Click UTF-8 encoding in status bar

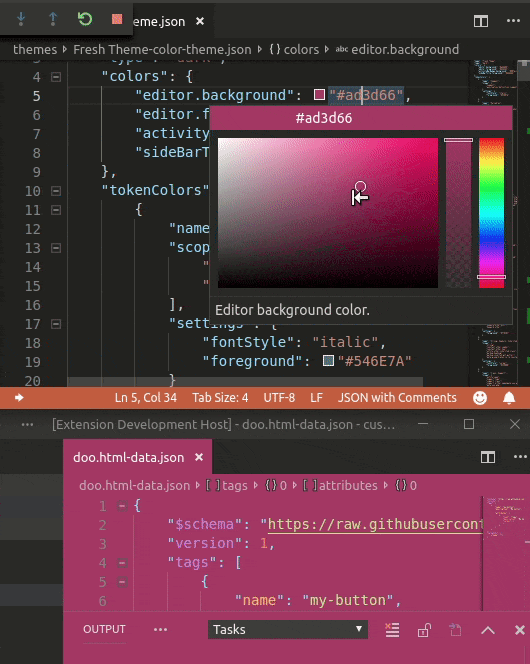click(279, 398)
